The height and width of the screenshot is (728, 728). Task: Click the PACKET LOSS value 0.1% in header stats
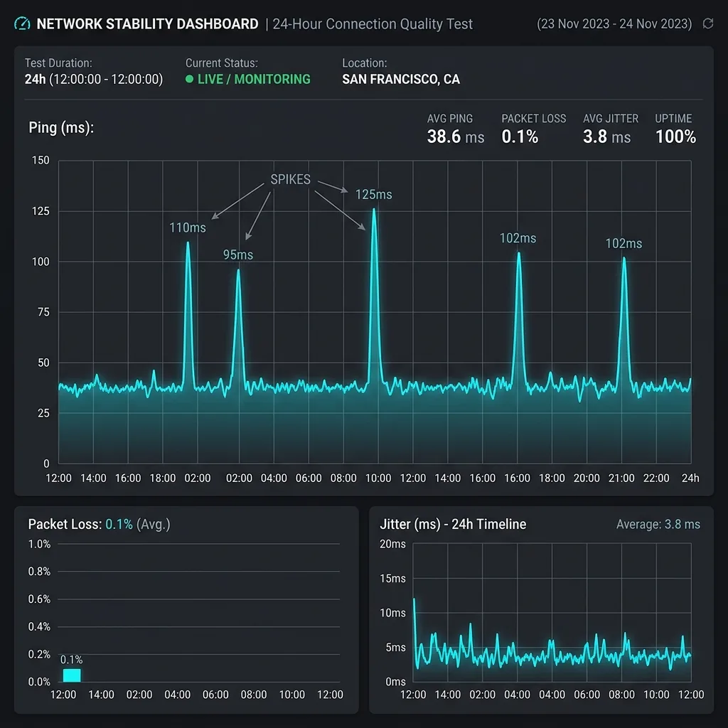520,136
